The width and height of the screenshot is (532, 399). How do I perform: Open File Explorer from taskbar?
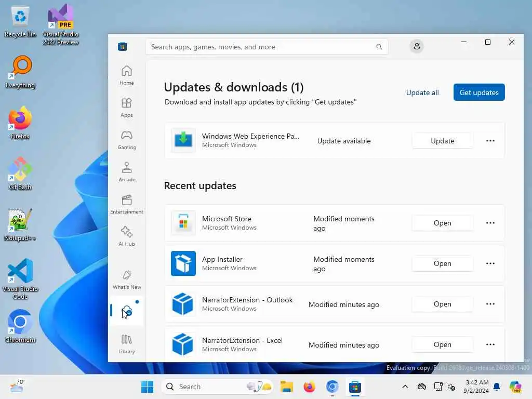pos(287,387)
